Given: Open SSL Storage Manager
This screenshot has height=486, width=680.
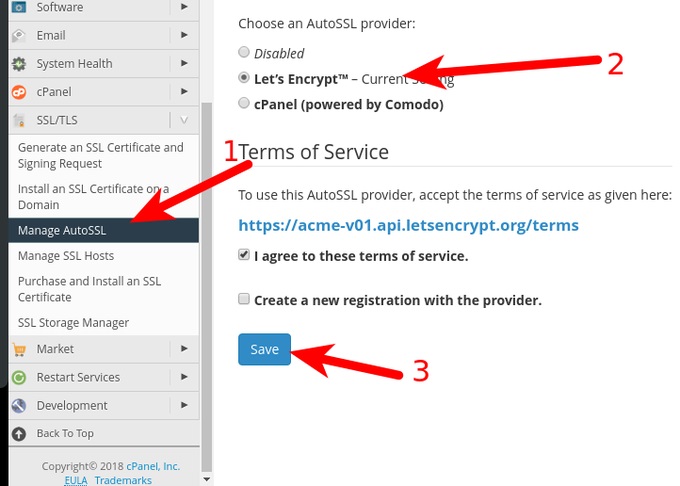Looking at the screenshot, I should tap(73, 323).
